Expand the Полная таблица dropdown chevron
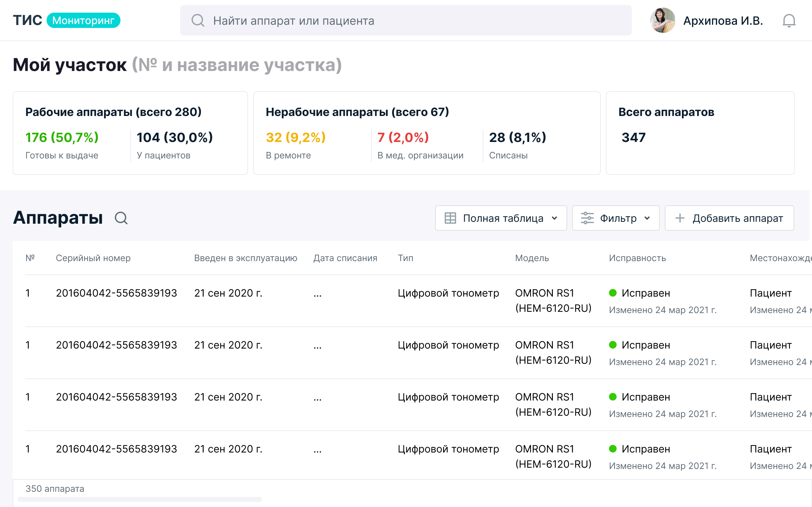Image resolution: width=812 pixels, height=507 pixels. click(554, 218)
